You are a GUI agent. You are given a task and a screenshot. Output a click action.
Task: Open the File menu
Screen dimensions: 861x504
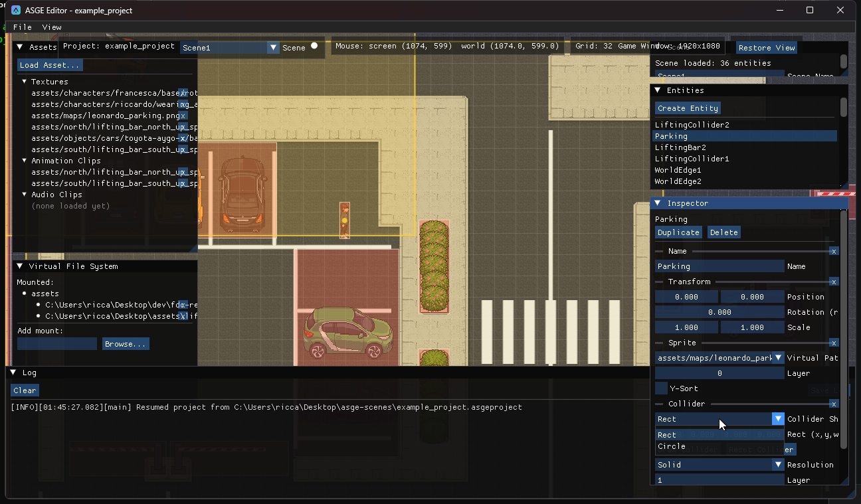[23, 27]
